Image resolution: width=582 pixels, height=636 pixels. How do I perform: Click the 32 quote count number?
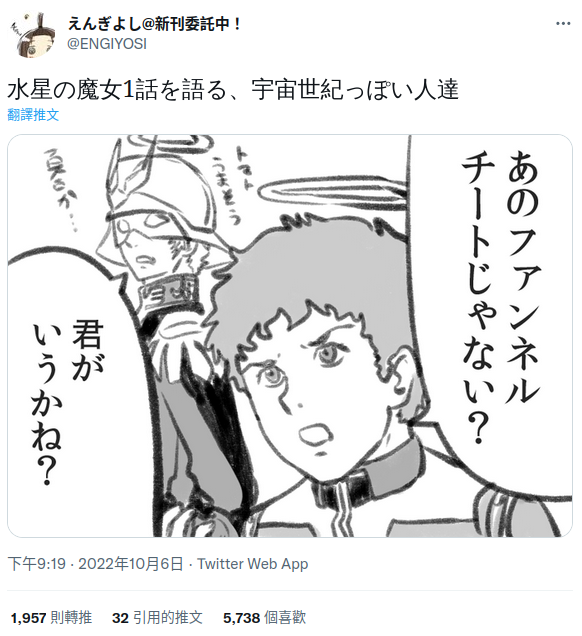[x=120, y=618]
